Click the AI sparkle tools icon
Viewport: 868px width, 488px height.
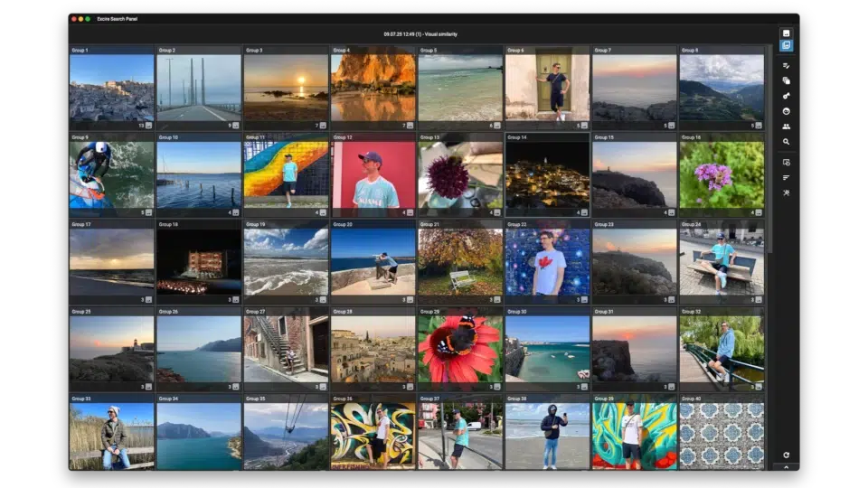(786, 193)
